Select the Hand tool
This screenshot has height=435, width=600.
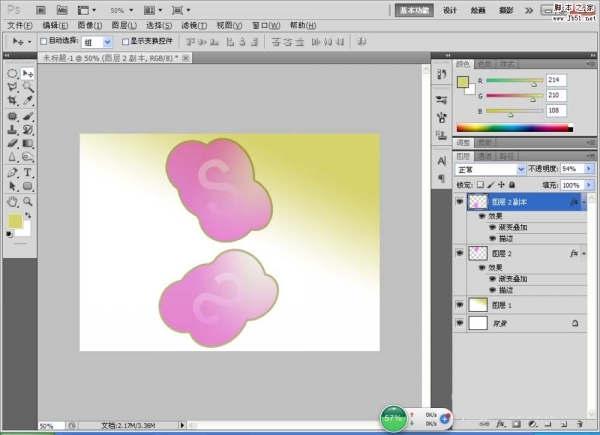[13, 200]
